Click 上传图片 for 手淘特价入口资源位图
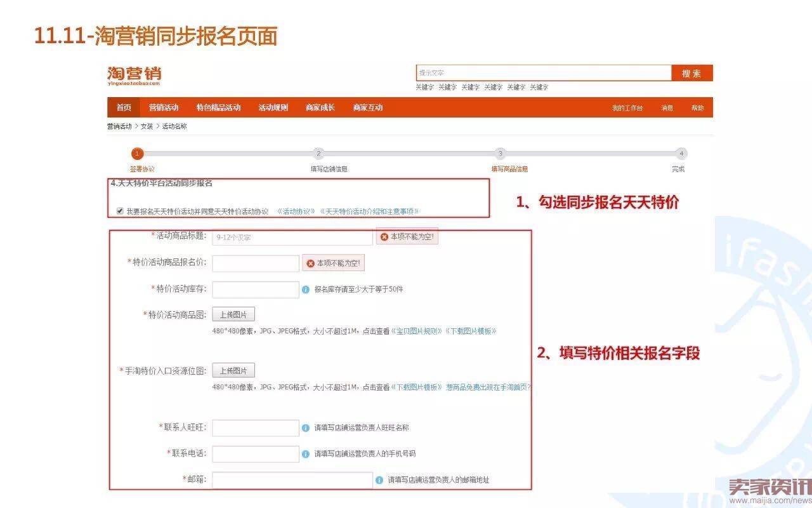Image resolution: width=812 pixels, height=508 pixels. click(233, 371)
